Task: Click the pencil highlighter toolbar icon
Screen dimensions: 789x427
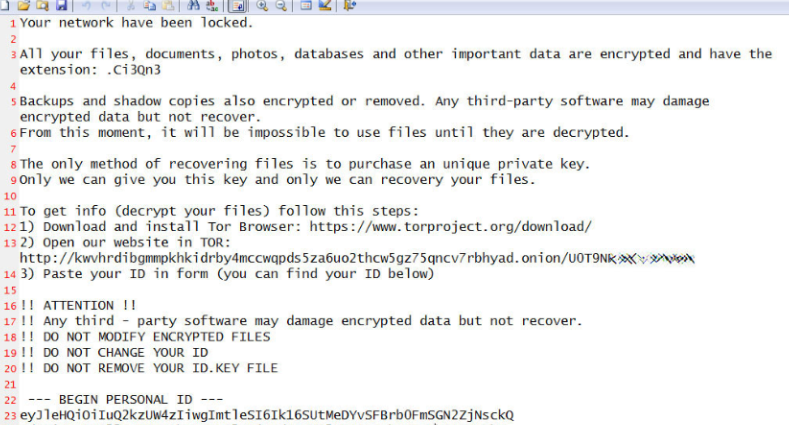Action: pyautogui.click(x=326, y=5)
